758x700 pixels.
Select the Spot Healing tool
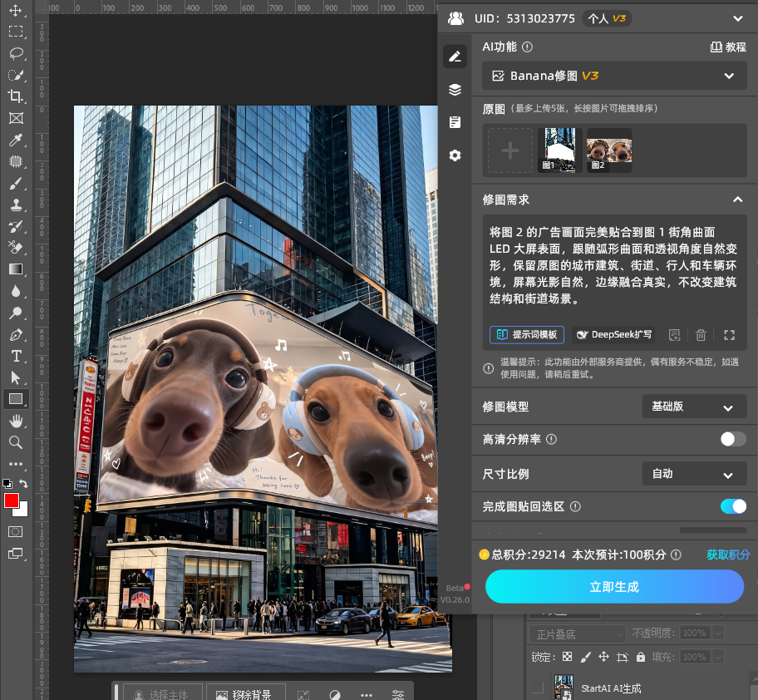click(x=16, y=161)
